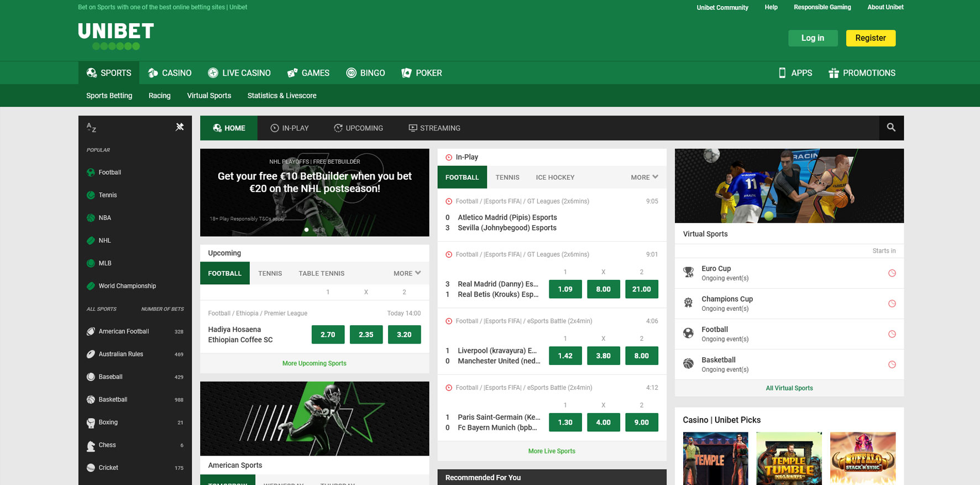Click virtual Basketball icon
980x485 pixels.
688,364
